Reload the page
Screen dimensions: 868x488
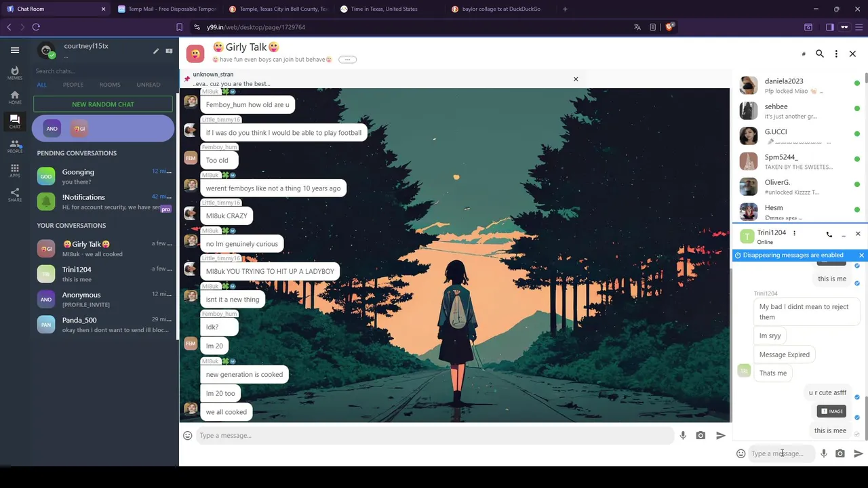(36, 27)
